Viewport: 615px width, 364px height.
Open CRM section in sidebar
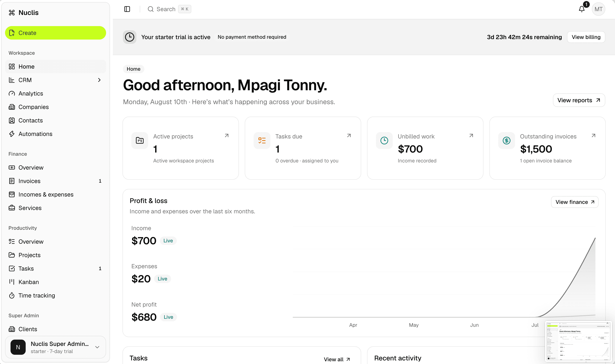55,80
